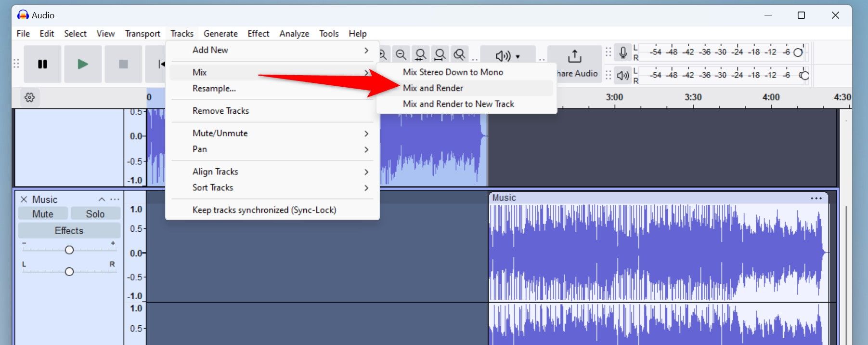This screenshot has width=868, height=345.
Task: Open the timeline options gear icon
Action: (29, 97)
